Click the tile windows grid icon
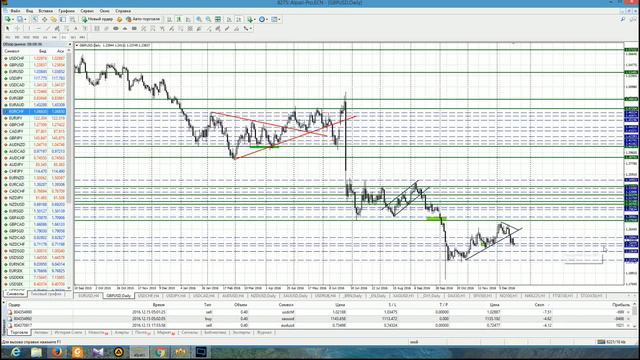640x360 pixels. [218, 19]
